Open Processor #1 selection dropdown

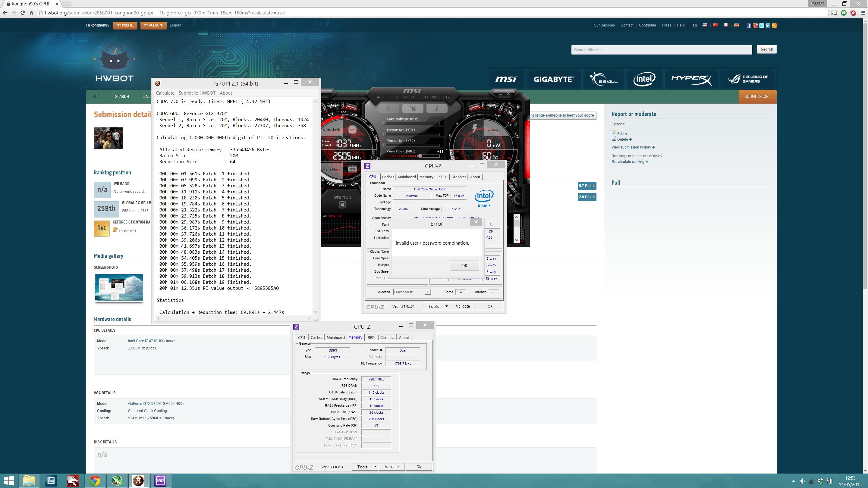pyautogui.click(x=412, y=292)
